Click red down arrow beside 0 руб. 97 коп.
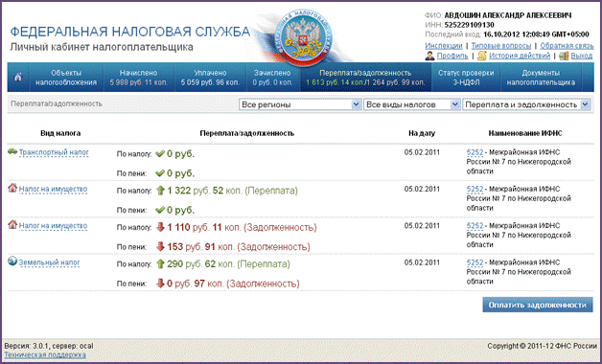The height and width of the screenshot is (364, 602). click(160, 284)
